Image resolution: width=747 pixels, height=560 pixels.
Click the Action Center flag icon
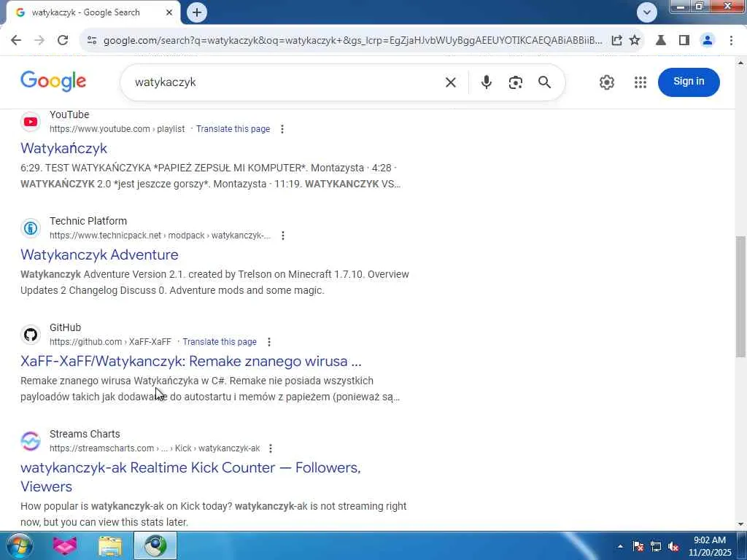638,547
